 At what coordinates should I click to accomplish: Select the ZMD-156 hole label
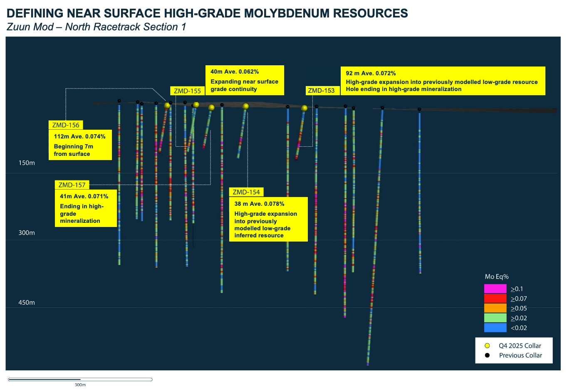[66, 125]
